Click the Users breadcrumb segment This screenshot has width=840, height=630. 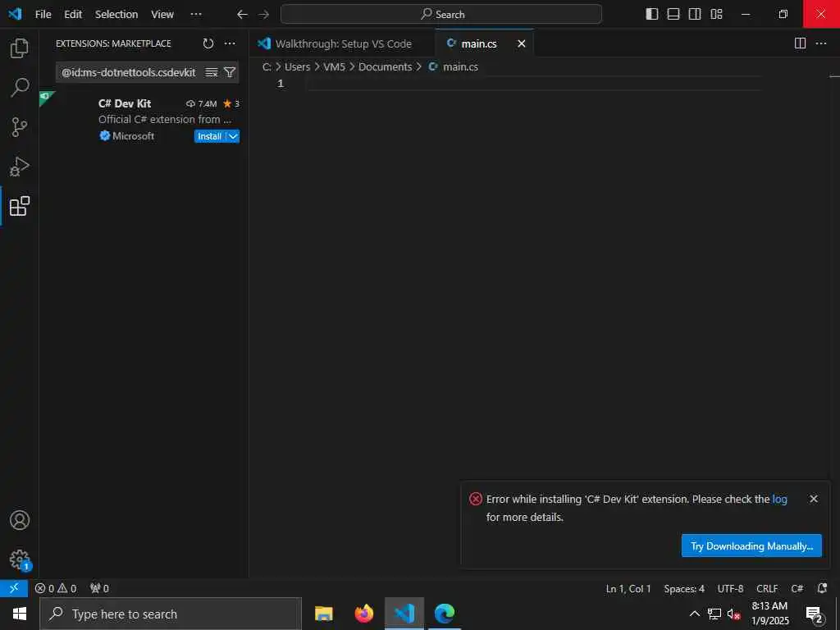click(297, 67)
